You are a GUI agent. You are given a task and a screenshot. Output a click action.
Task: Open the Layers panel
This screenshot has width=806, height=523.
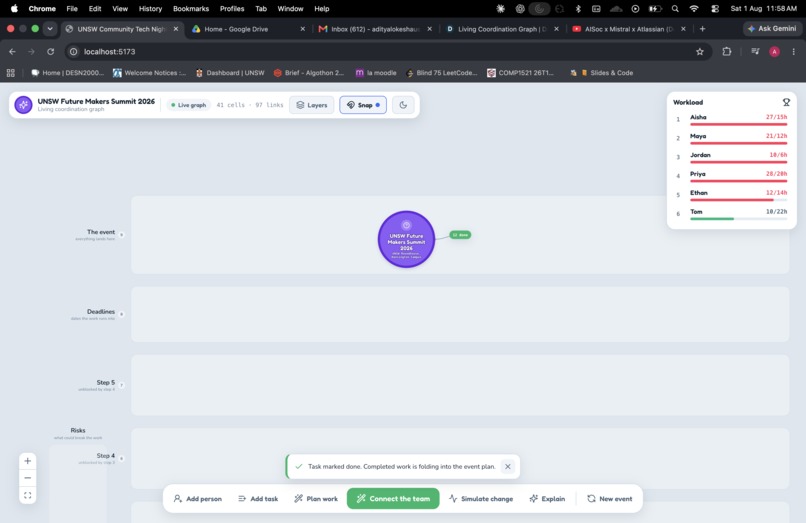click(x=312, y=105)
